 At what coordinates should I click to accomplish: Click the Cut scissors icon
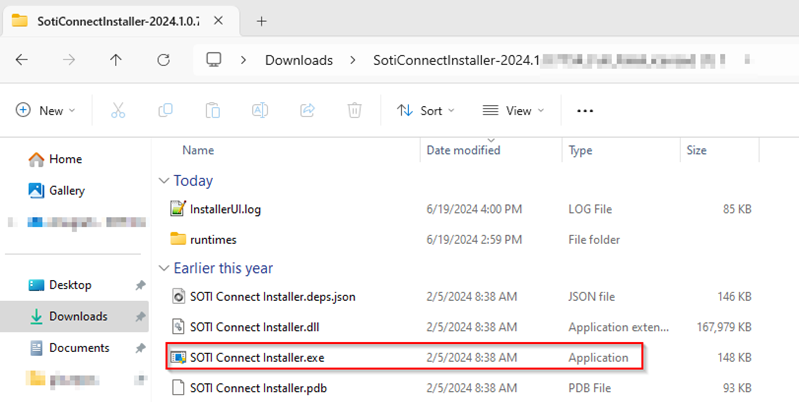(118, 110)
